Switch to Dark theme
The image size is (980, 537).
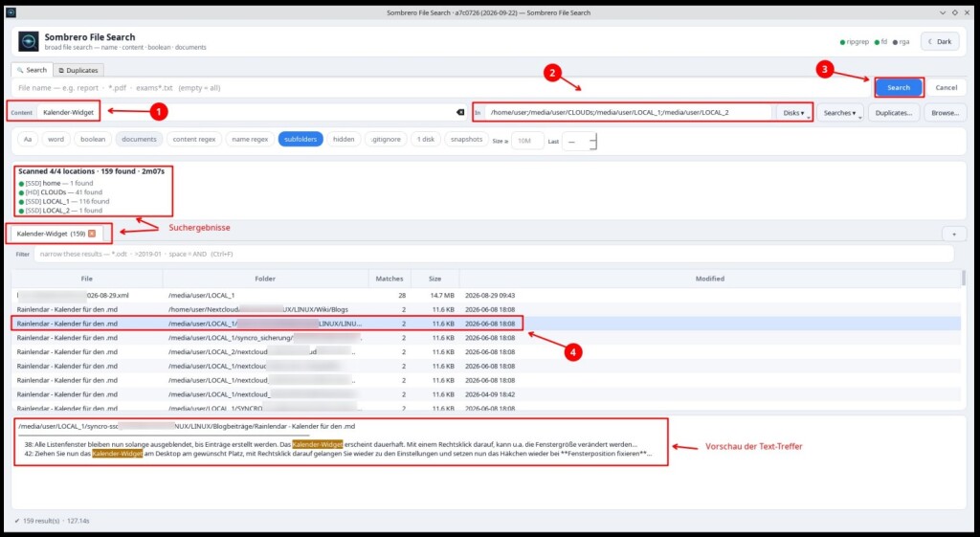coord(940,42)
